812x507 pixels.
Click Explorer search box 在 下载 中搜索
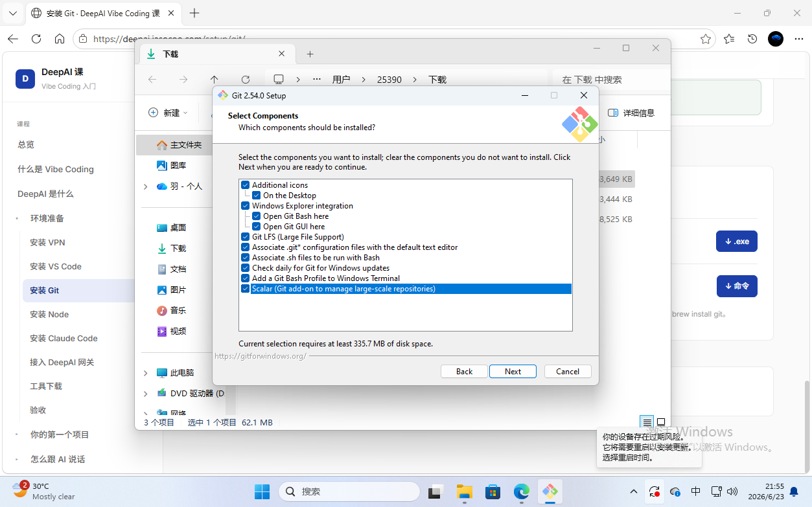tap(610, 80)
